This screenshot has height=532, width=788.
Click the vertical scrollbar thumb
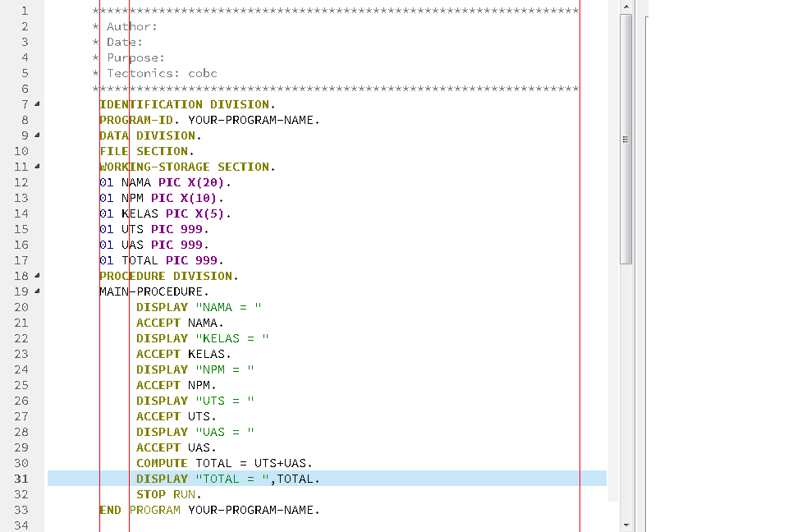625,140
